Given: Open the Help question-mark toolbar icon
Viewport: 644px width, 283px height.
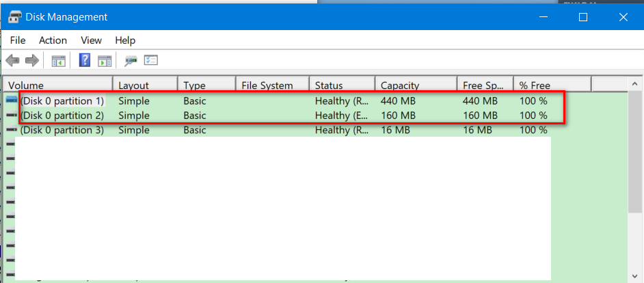Looking at the screenshot, I should coord(85,60).
